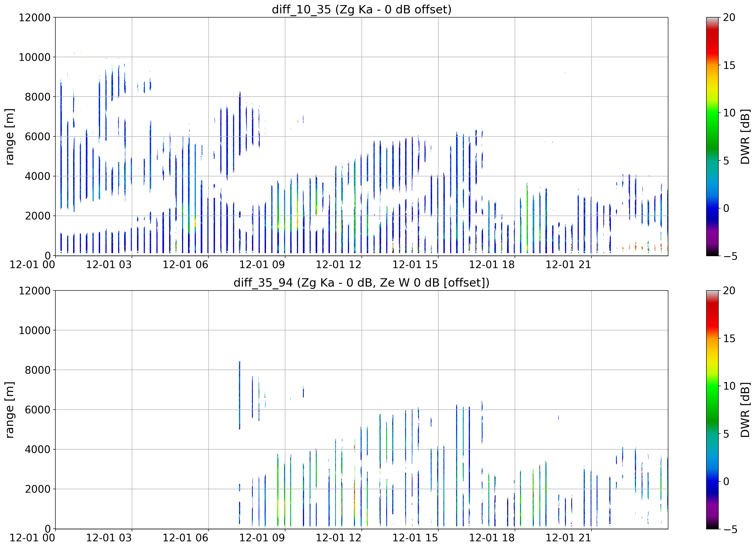756x548 pixels.
Task: Click the y tick '2000' on the diff_10_35 plot
Action: pyautogui.click(x=38, y=216)
